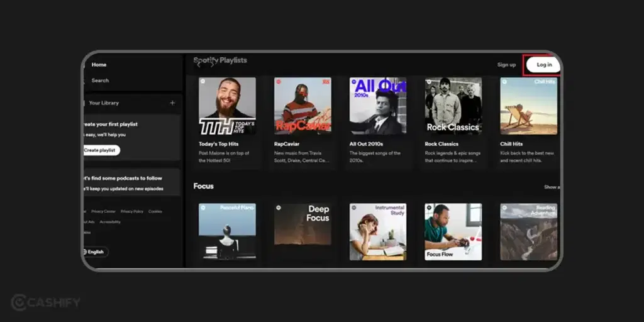Viewport: 644px width, 322px height.
Task: Click 'find some podcasts to follow' text
Action: [x=123, y=178]
